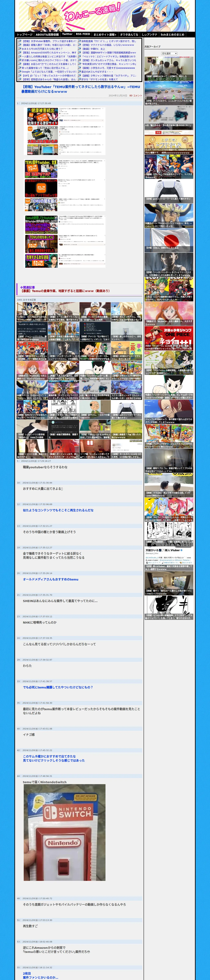The height and width of the screenshot is (980, 210).
Task: Open recommended ジョニー・ソマリさん thumbnail
Action: point(32,331)
